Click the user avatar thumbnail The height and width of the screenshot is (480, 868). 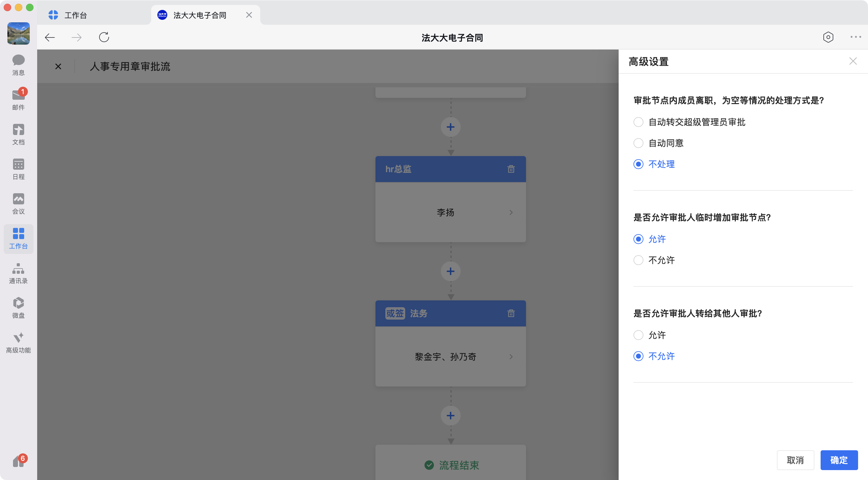[x=18, y=33]
